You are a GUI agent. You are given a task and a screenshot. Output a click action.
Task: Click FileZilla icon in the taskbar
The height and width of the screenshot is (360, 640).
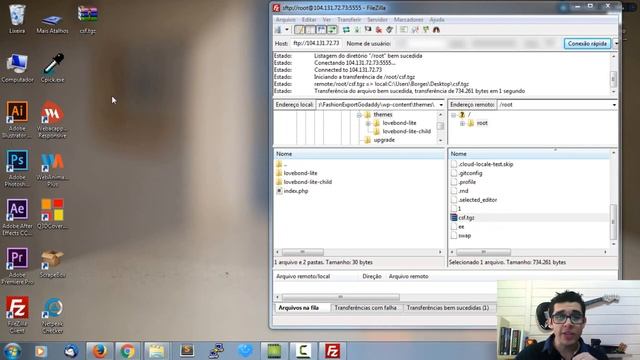click(x=332, y=351)
